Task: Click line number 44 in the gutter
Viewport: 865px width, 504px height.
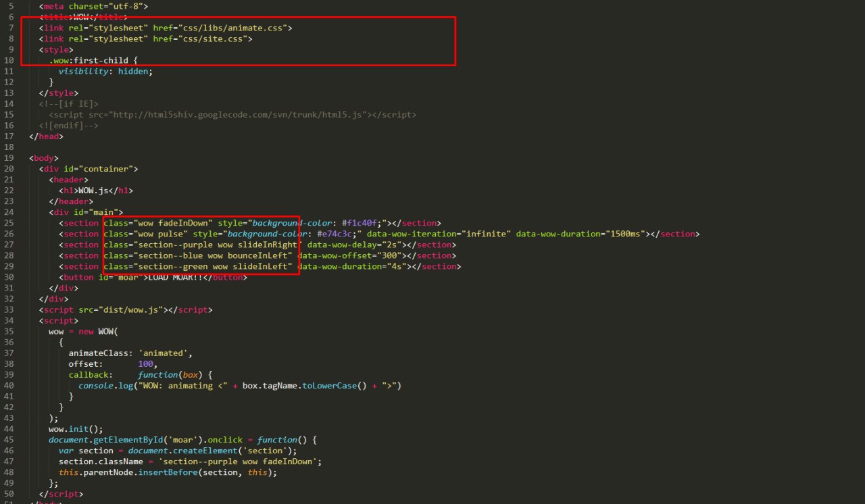Action: coord(9,428)
